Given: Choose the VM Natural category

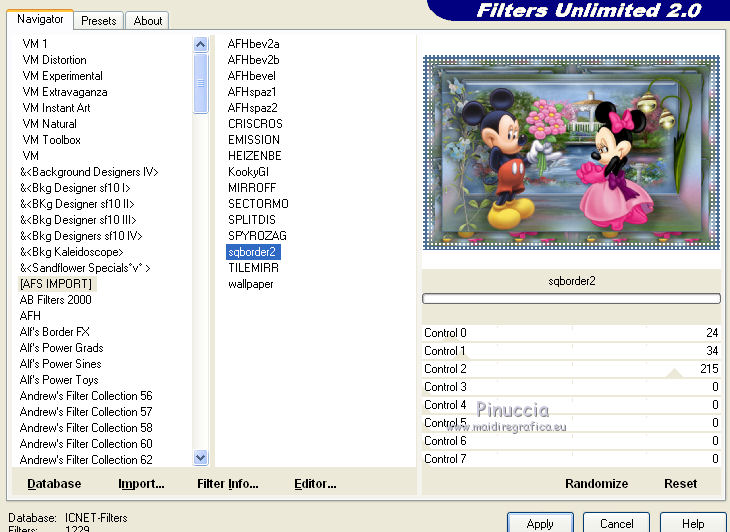Looking at the screenshot, I should pyautogui.click(x=49, y=124).
